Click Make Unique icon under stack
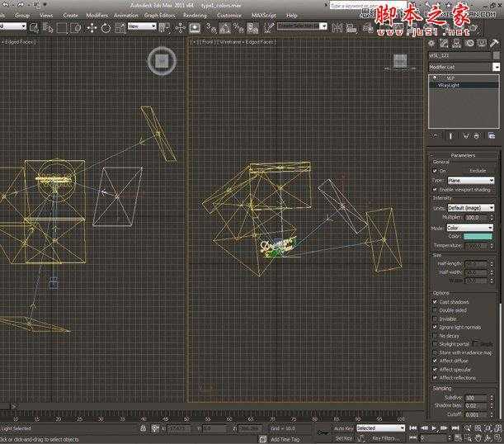 [466, 136]
